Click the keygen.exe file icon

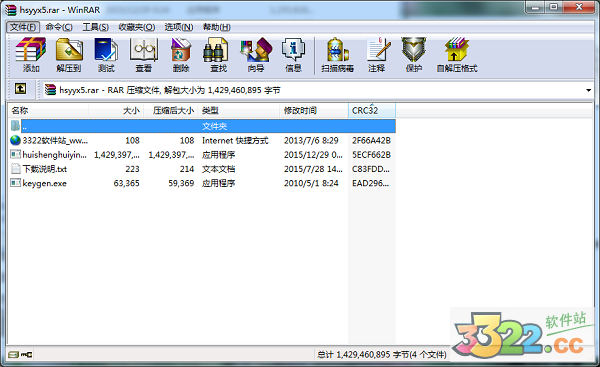pyautogui.click(x=15, y=183)
